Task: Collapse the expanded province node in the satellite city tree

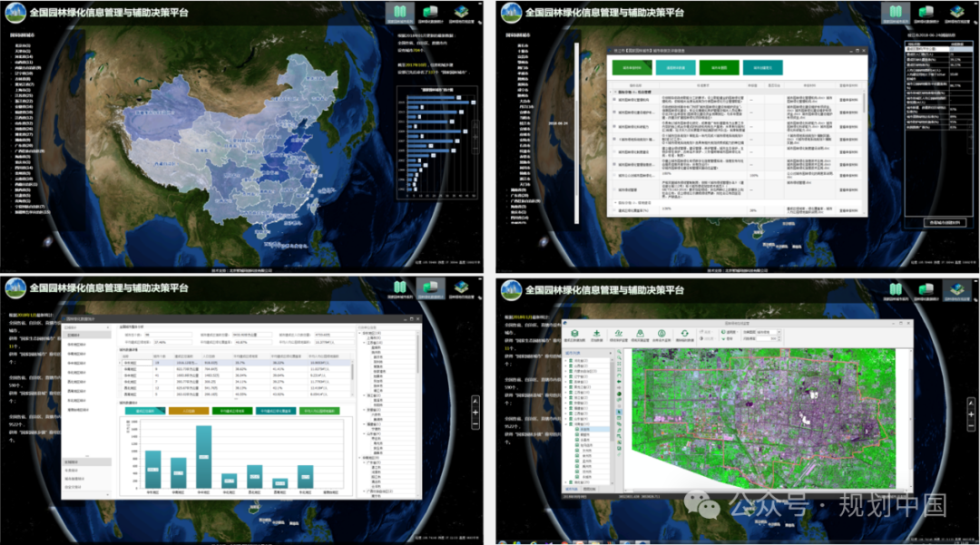Action: 565,424
